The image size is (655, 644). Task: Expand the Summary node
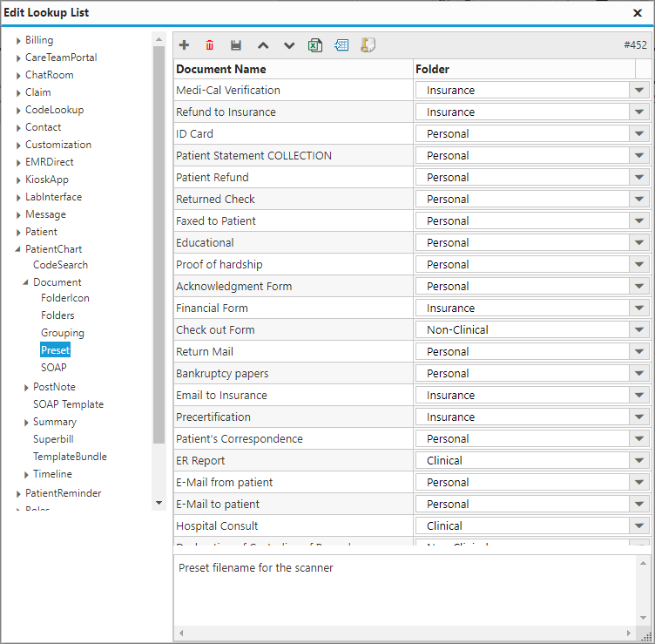26,423
